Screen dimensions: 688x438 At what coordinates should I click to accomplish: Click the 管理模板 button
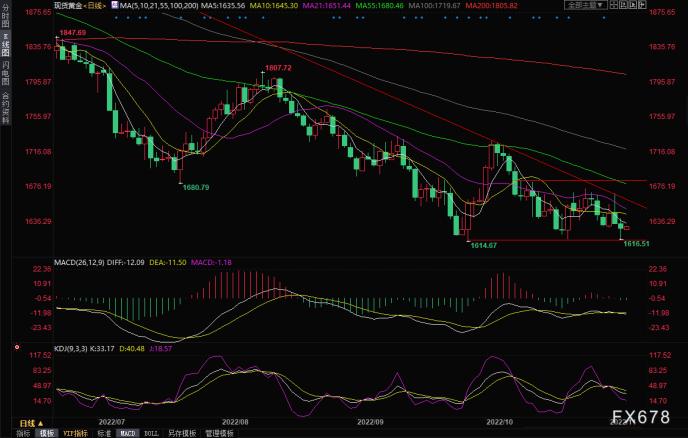coord(219,434)
